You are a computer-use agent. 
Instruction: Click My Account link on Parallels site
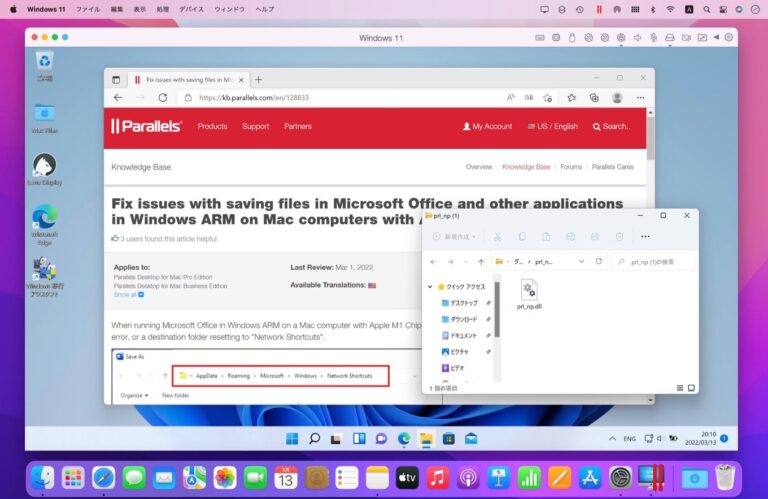tap(487, 127)
